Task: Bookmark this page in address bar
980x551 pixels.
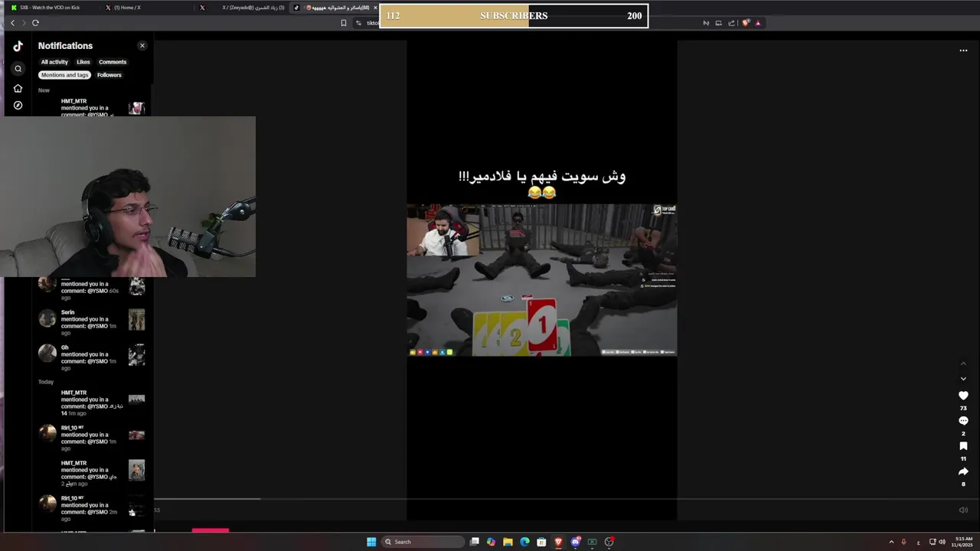Action: click(343, 23)
